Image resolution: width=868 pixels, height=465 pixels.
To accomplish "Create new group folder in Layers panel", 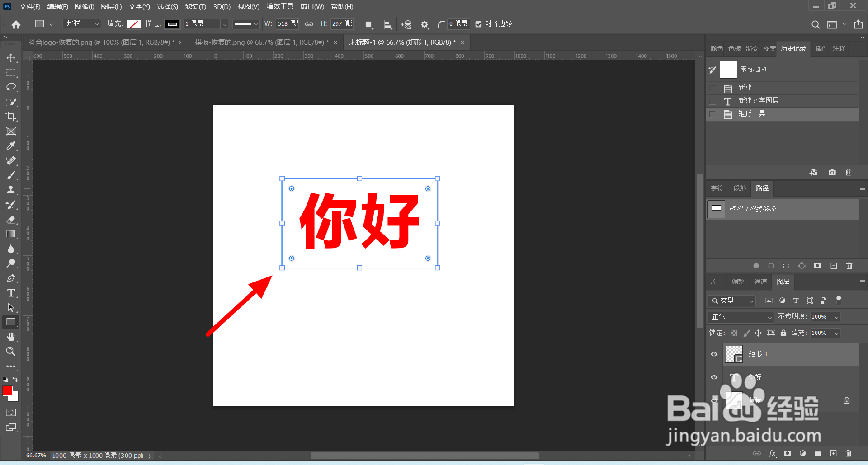I will (818, 453).
